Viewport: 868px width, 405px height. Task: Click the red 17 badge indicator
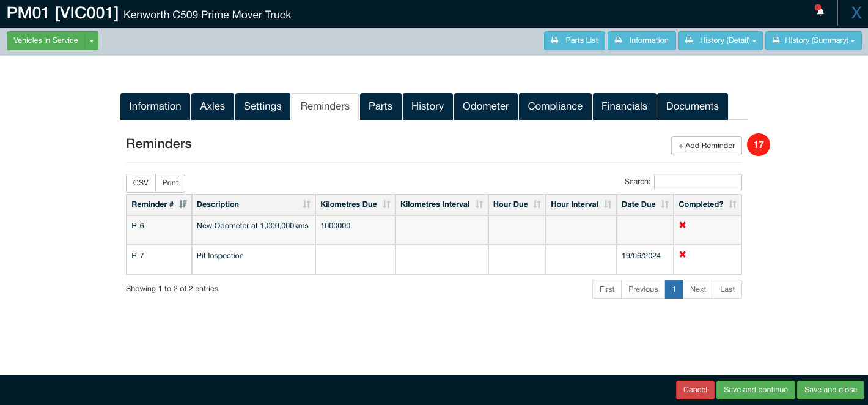click(759, 145)
